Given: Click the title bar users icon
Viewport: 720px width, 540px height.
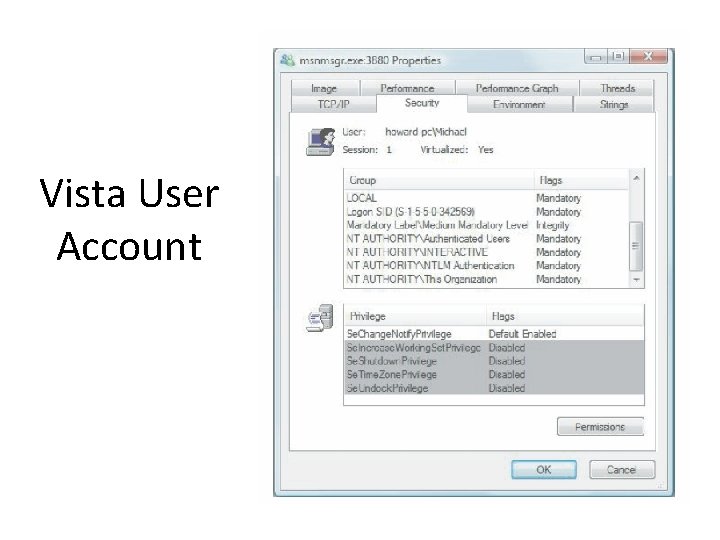Looking at the screenshot, I should [x=287, y=60].
